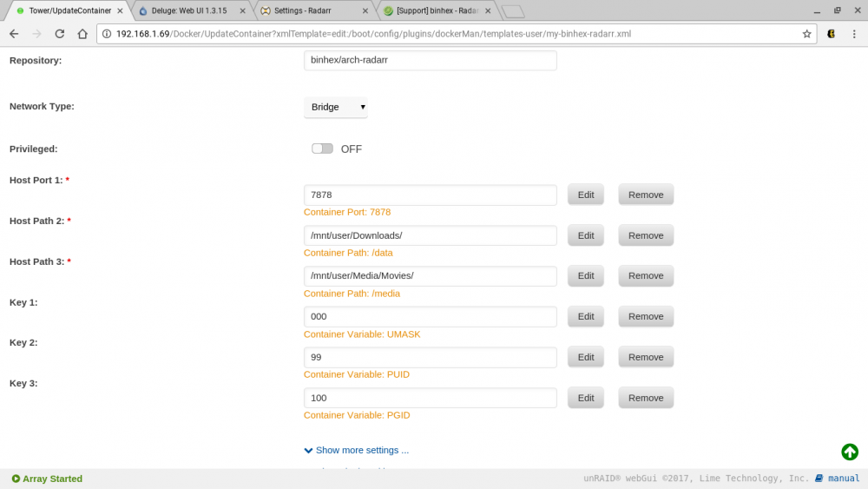Remove Key 1 UMASK variable
Viewport: 868px width, 489px height.
tap(646, 316)
